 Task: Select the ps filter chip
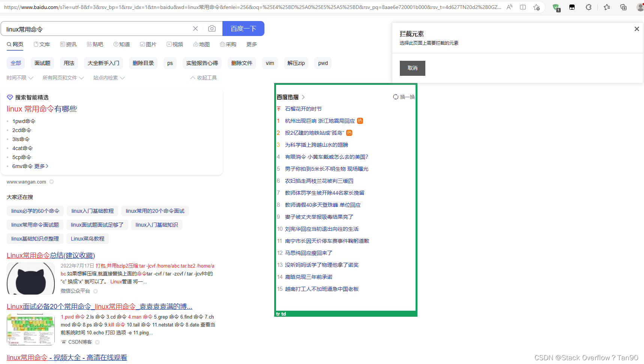pyautogui.click(x=170, y=63)
